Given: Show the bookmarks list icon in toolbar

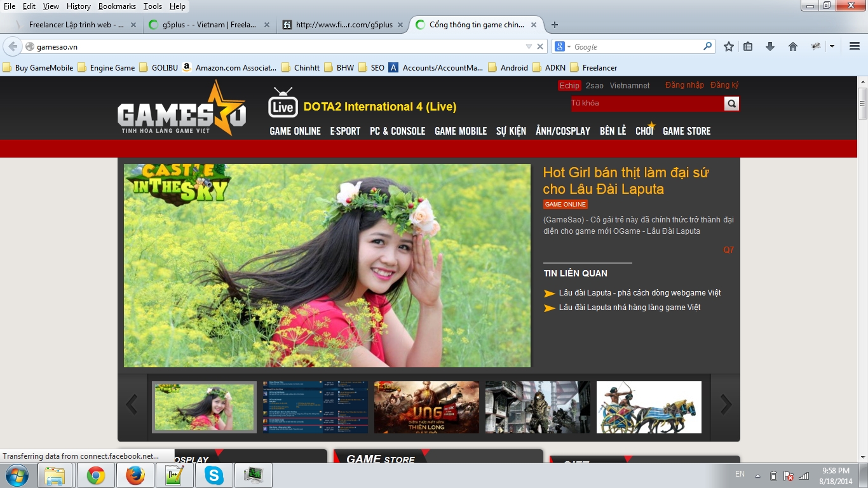Looking at the screenshot, I should [x=748, y=46].
